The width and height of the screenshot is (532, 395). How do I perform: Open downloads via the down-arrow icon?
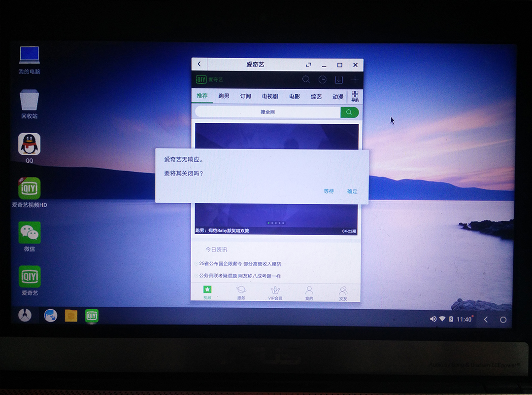(340, 79)
